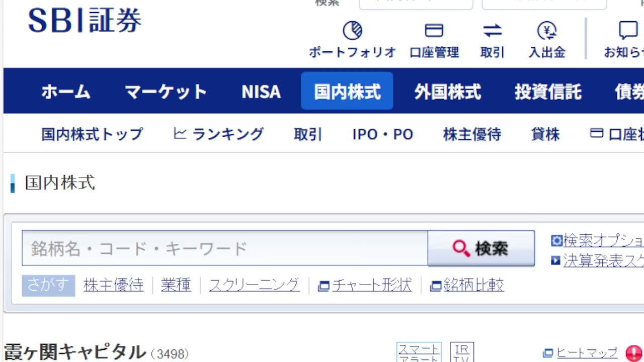Open the お知らせ speech bubble icon
Viewport: 644px width, 362px height.
point(627,31)
